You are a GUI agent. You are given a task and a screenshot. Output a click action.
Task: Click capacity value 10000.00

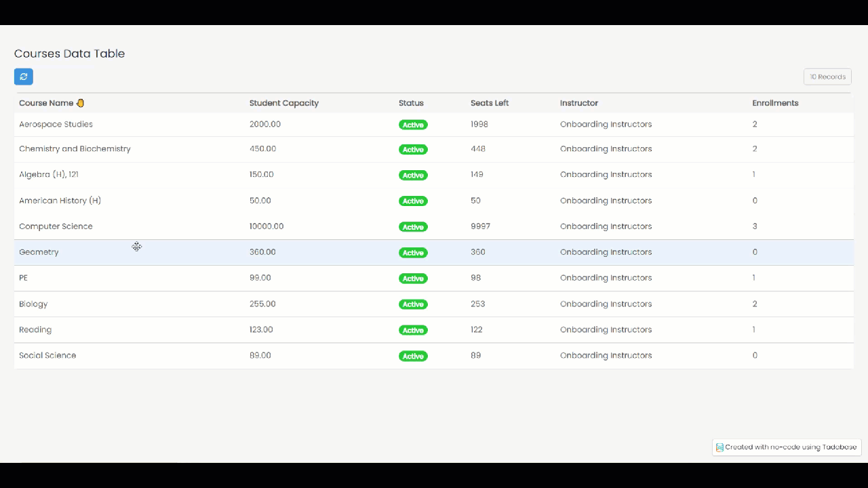tap(267, 226)
